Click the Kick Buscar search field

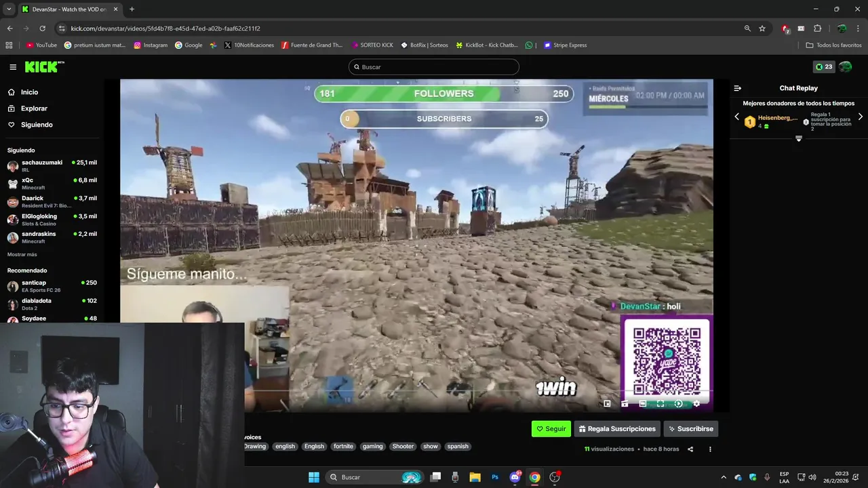[x=434, y=67]
